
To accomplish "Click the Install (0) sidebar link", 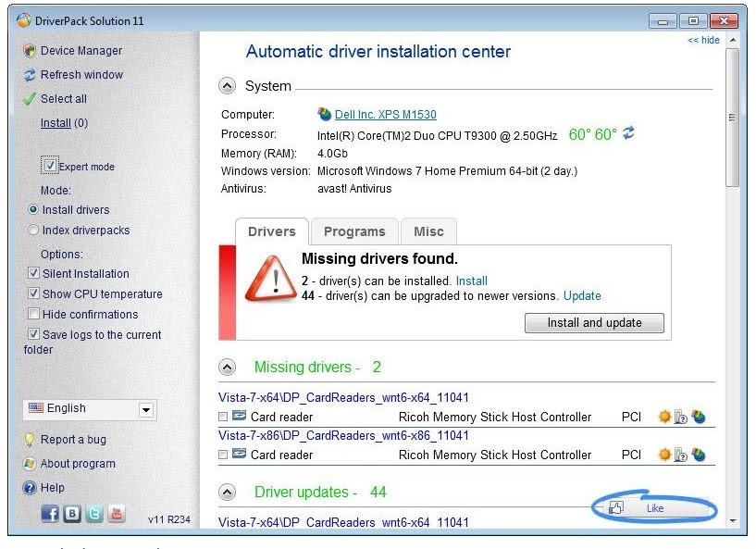I will (x=64, y=123).
